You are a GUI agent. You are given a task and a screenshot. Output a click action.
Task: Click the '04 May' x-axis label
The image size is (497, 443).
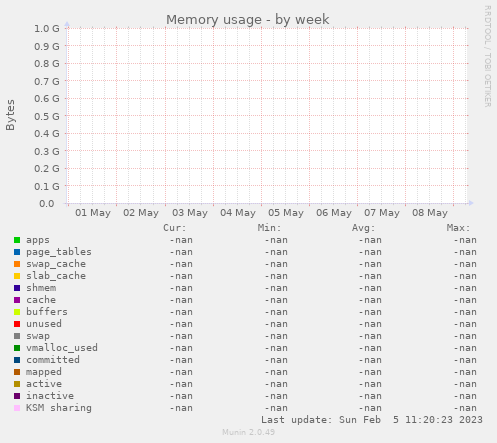pyautogui.click(x=238, y=213)
